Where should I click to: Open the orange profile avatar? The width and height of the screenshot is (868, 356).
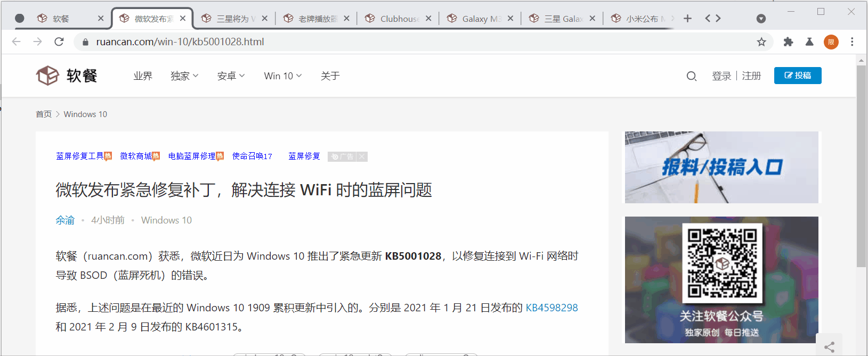pos(831,42)
